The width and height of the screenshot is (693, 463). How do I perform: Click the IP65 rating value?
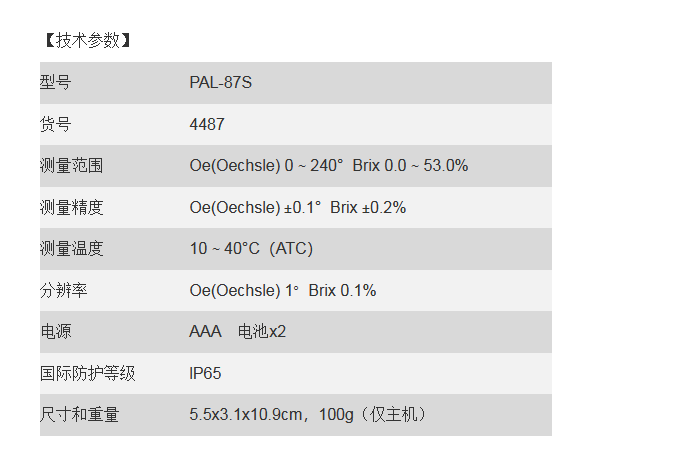tap(205, 373)
